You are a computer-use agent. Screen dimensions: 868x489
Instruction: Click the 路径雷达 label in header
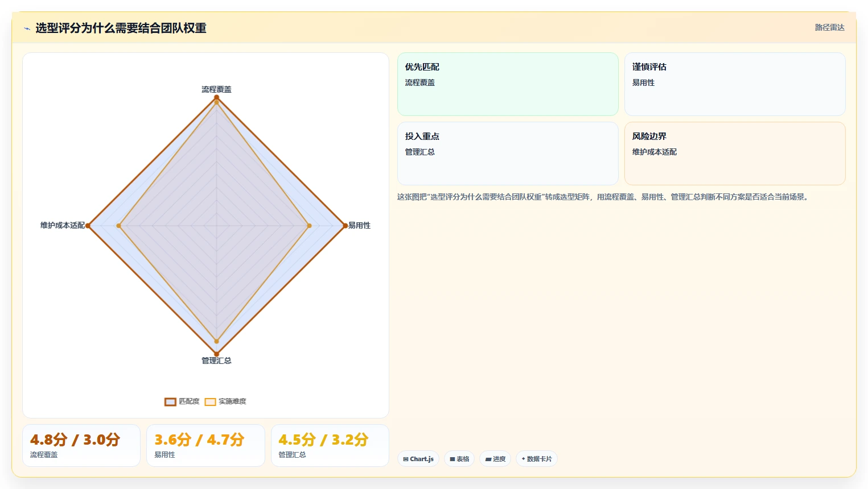(x=829, y=27)
